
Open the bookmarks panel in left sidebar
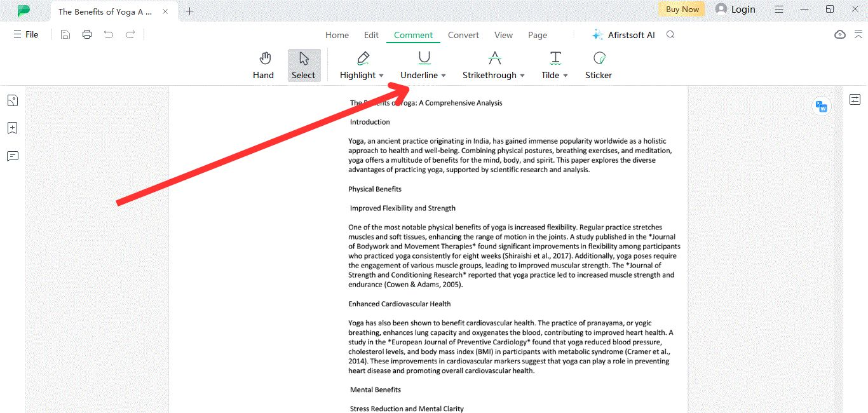[x=12, y=128]
